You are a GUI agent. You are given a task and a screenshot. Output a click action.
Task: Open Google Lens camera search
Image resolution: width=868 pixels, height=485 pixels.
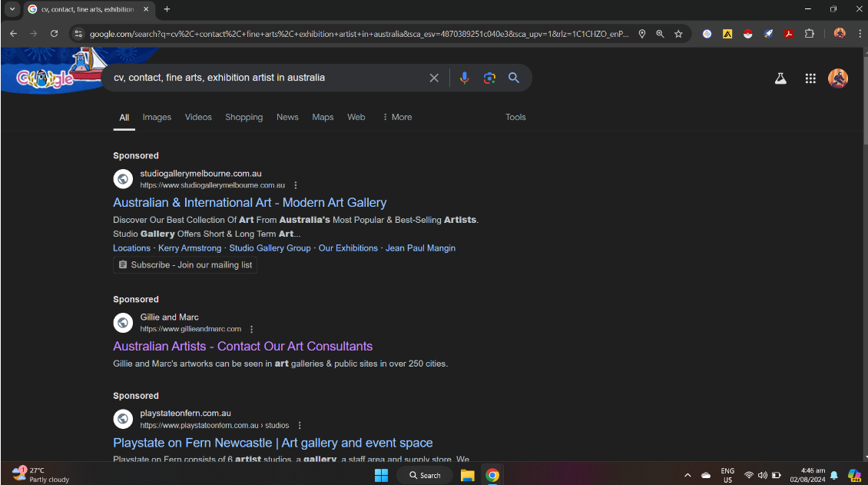click(489, 78)
